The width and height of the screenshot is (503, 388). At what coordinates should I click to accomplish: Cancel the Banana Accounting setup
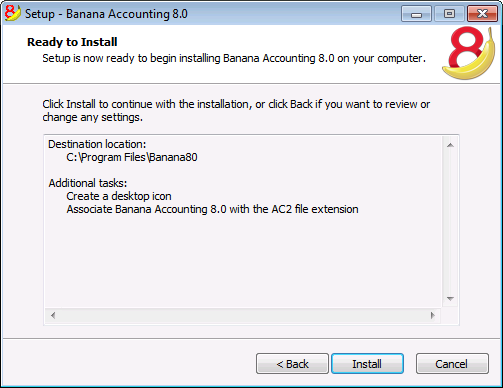452,364
